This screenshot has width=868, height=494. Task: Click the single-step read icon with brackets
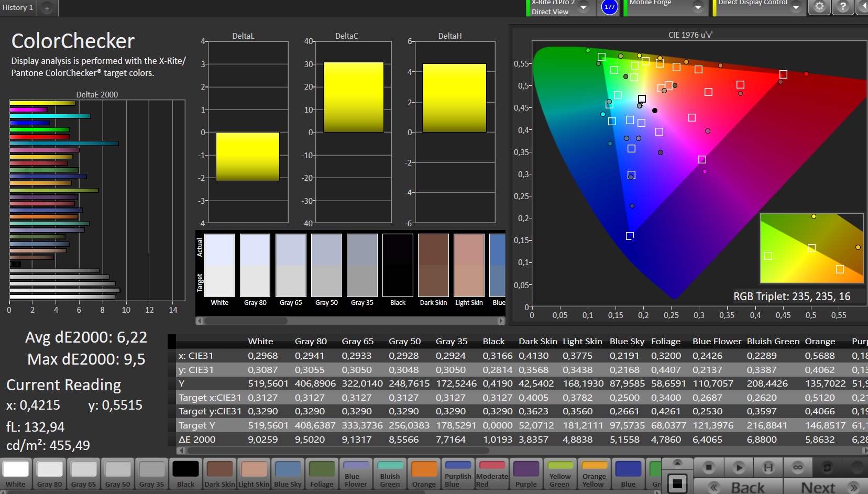(768, 467)
